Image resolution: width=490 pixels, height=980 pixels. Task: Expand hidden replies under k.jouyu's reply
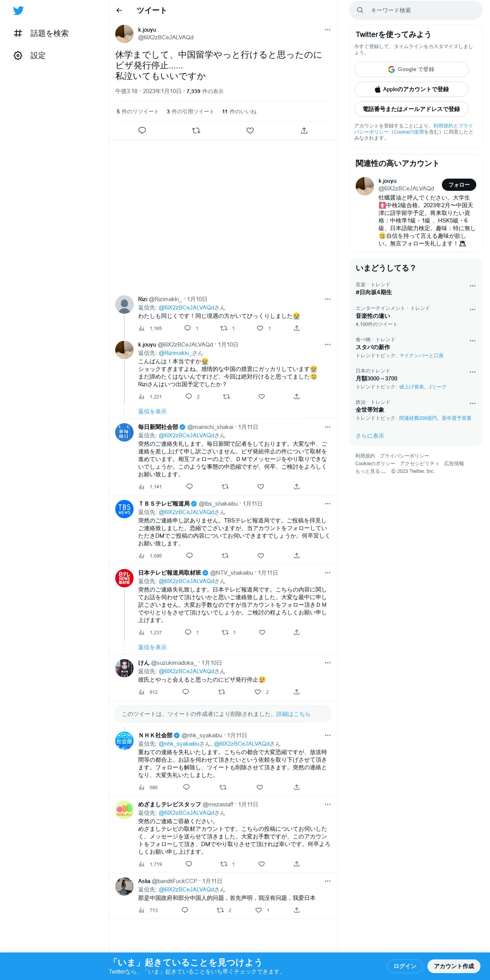[x=152, y=411]
